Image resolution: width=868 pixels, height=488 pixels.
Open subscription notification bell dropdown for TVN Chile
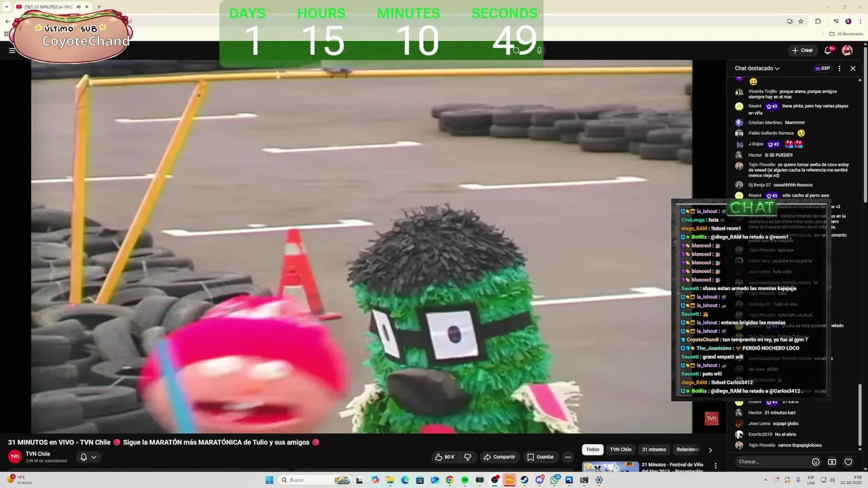click(x=88, y=457)
